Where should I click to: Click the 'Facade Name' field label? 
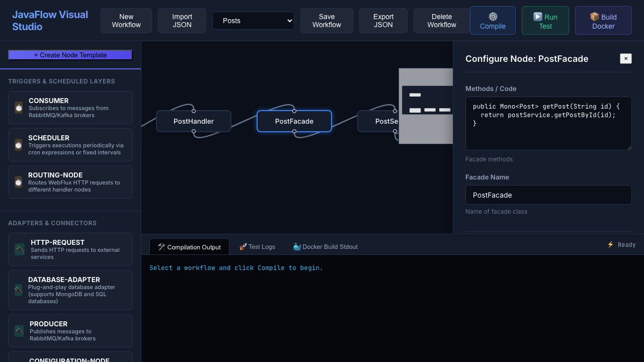point(487,177)
